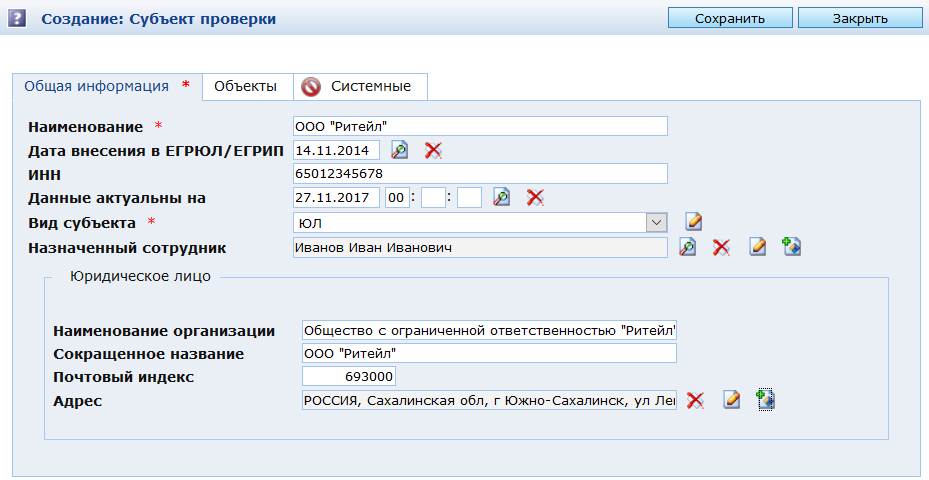Edit the Вид субъекта value pencil icon
Screen dimensions: 929x480
[x=694, y=222]
